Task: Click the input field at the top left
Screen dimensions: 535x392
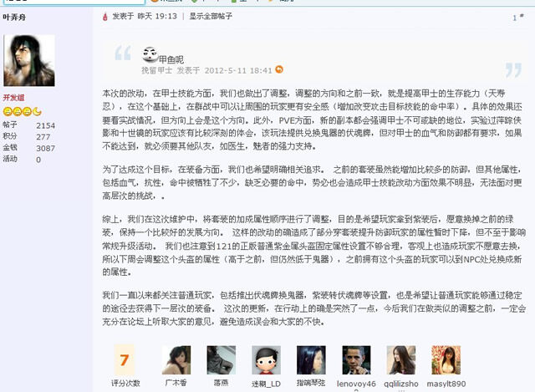Action: point(74,2)
